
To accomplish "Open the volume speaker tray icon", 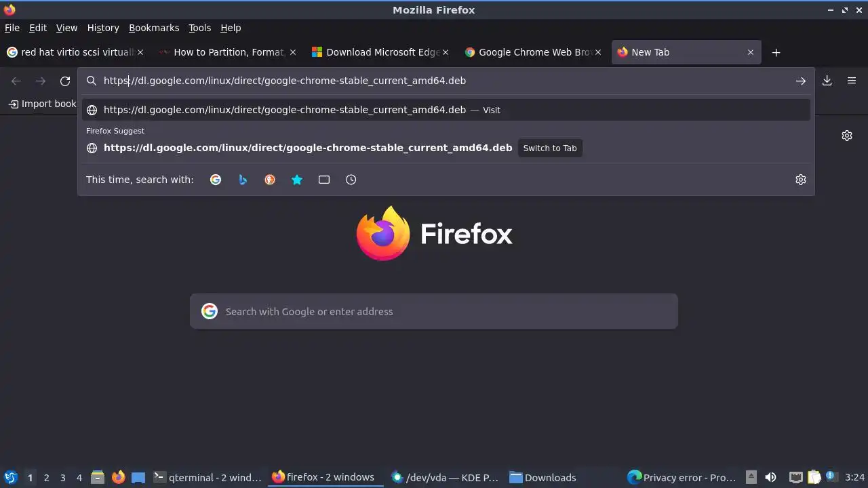I will click(770, 477).
